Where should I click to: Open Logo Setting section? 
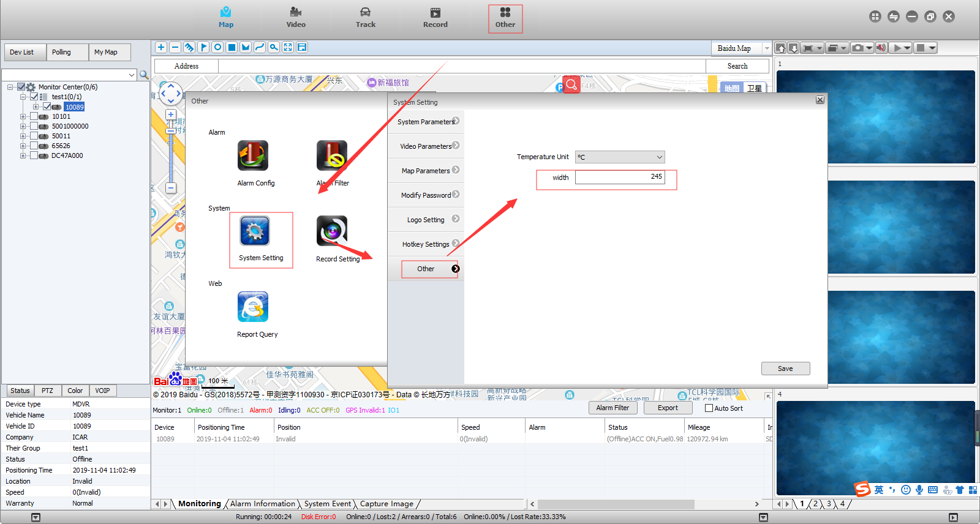426,220
